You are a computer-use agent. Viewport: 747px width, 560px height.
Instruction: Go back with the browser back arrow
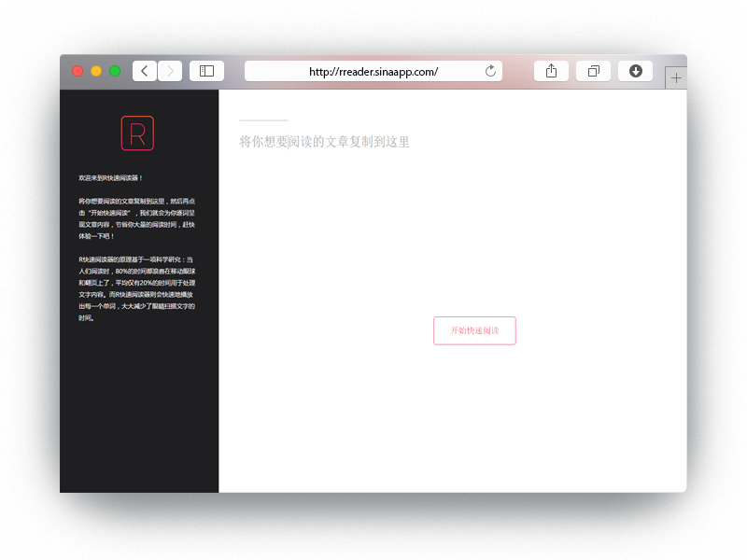[x=145, y=72]
